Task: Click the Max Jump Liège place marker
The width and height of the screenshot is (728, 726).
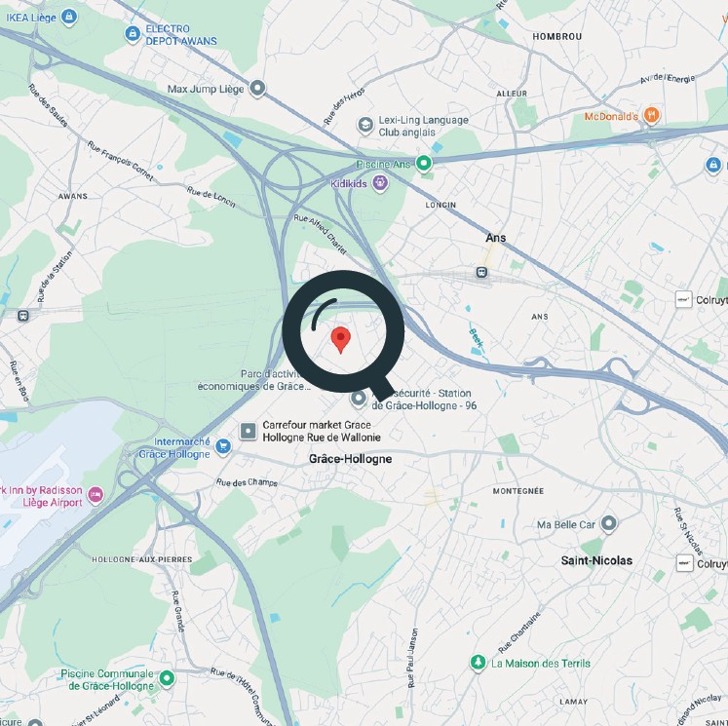Action: pos(257,88)
